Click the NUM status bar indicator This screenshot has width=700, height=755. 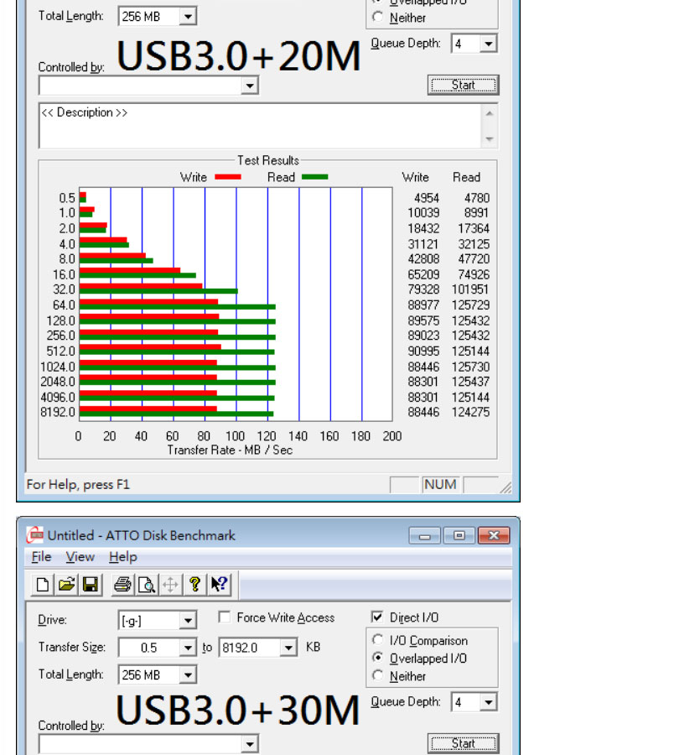pos(440,484)
